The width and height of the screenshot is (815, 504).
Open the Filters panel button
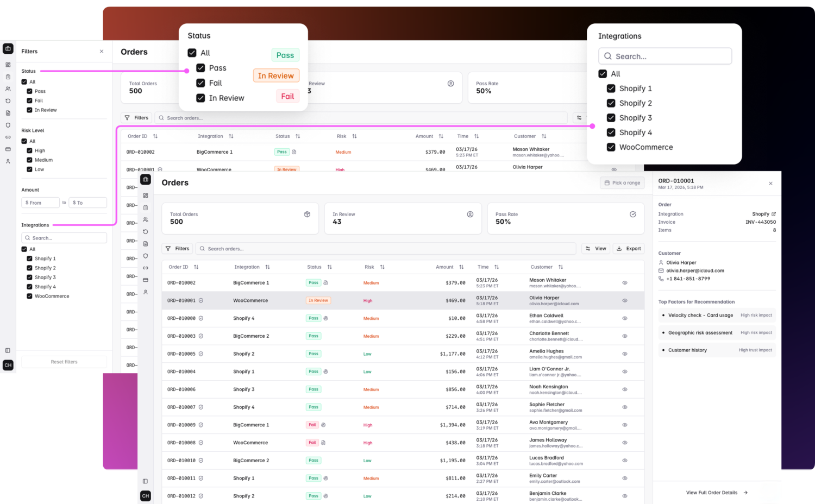coord(177,248)
